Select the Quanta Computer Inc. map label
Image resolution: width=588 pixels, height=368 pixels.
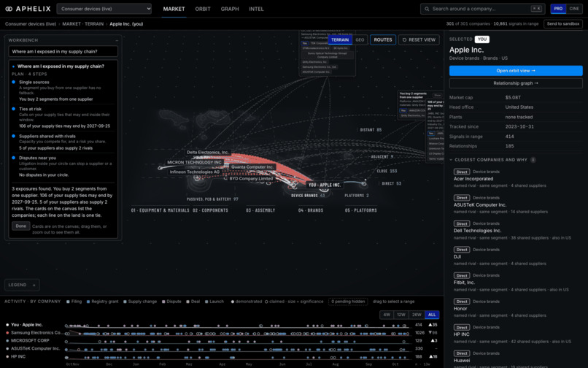[252, 167]
